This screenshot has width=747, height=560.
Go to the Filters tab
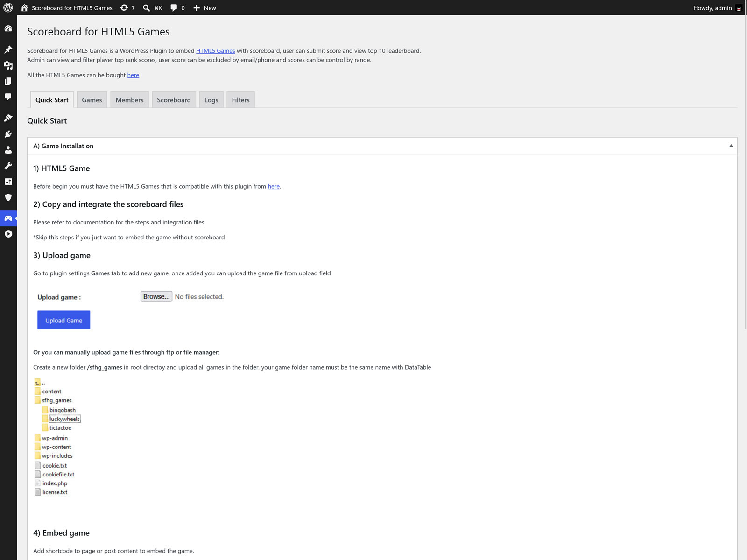pyautogui.click(x=240, y=100)
